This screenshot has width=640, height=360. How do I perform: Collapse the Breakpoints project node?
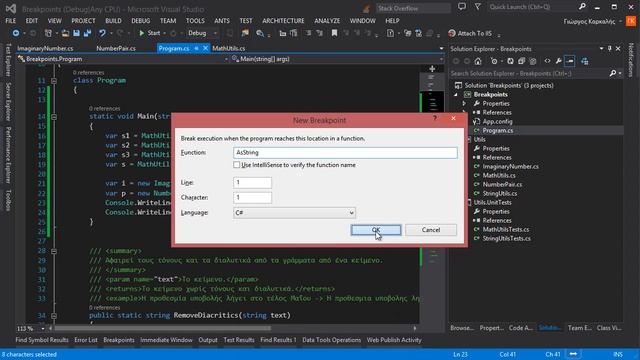[456, 95]
